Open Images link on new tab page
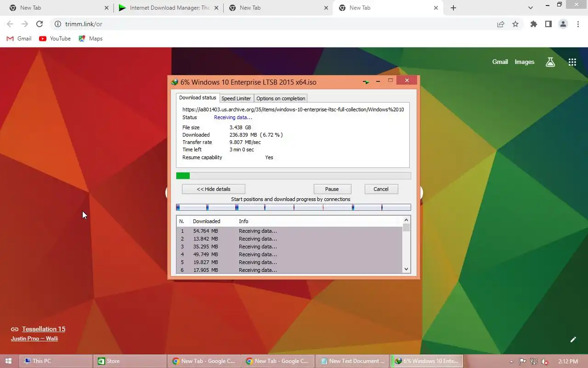The width and height of the screenshot is (588, 368). (524, 62)
